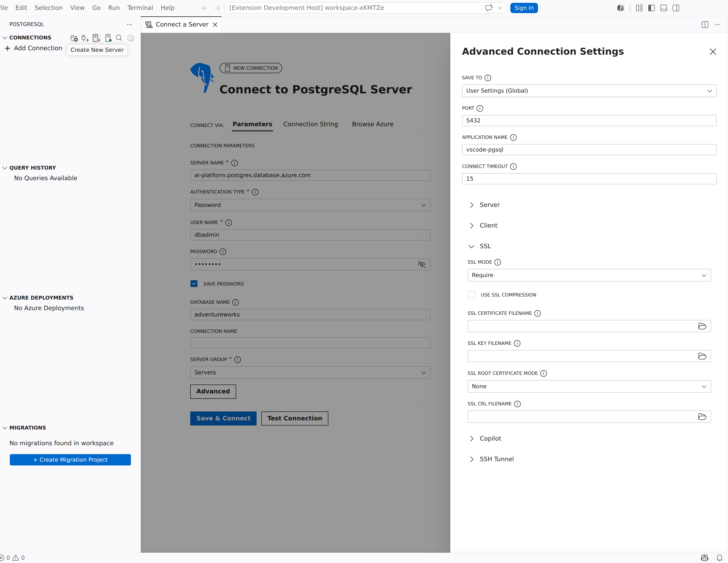728x563 pixels.
Task: Click the add connection plug icon
Action: pyautogui.click(x=85, y=38)
